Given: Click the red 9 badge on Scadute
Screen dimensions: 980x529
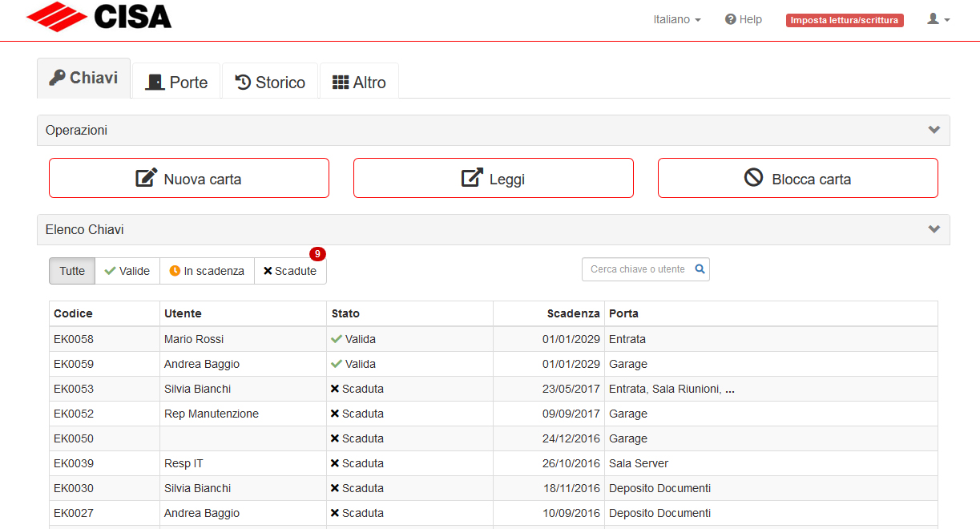Looking at the screenshot, I should (317, 254).
